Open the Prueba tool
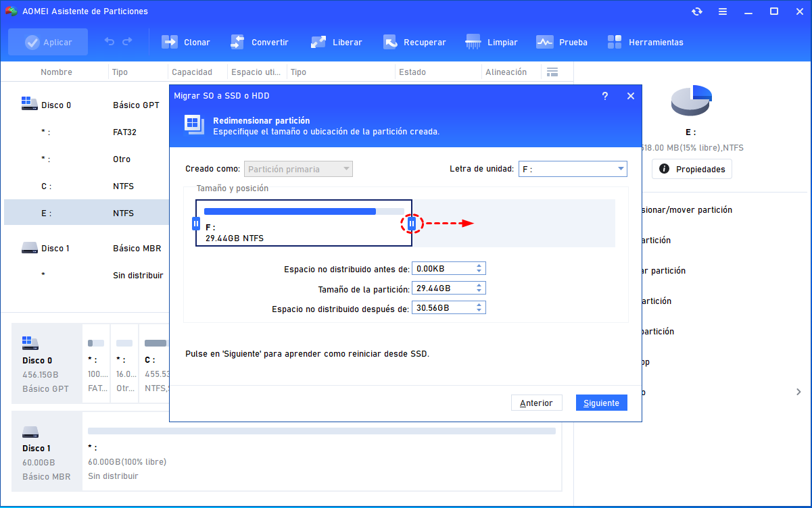The image size is (812, 508). click(x=562, y=42)
